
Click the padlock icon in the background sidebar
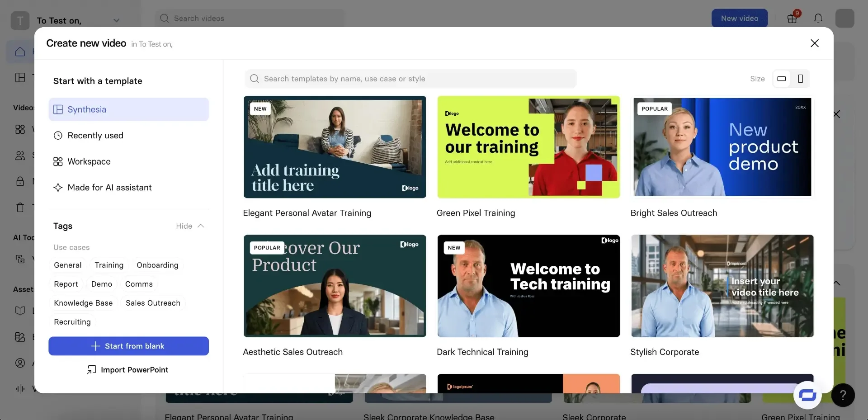click(x=20, y=181)
